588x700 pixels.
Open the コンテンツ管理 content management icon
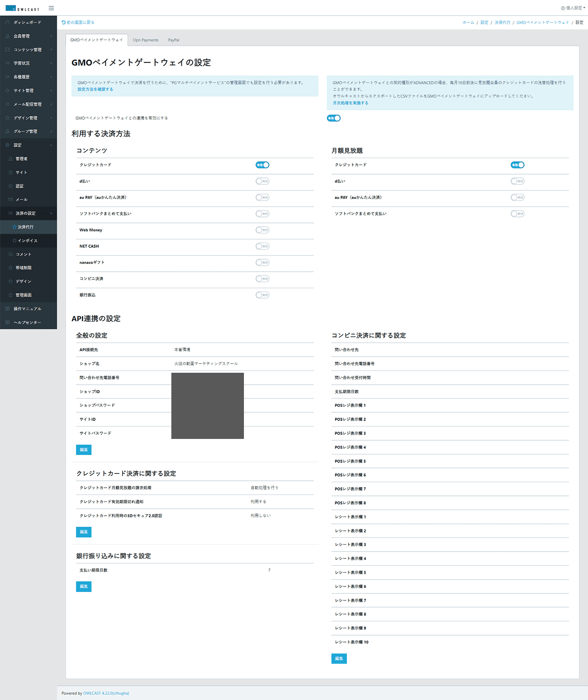(6, 50)
